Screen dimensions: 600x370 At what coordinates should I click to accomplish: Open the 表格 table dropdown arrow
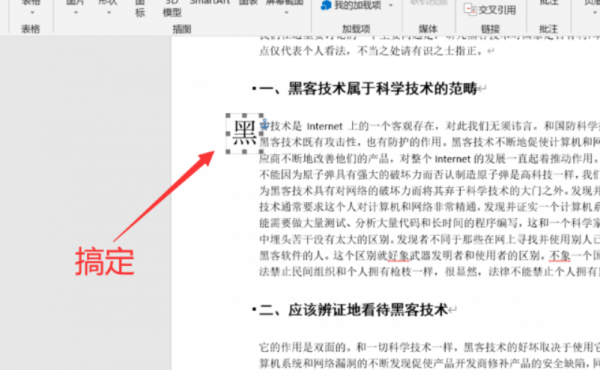coord(32,13)
